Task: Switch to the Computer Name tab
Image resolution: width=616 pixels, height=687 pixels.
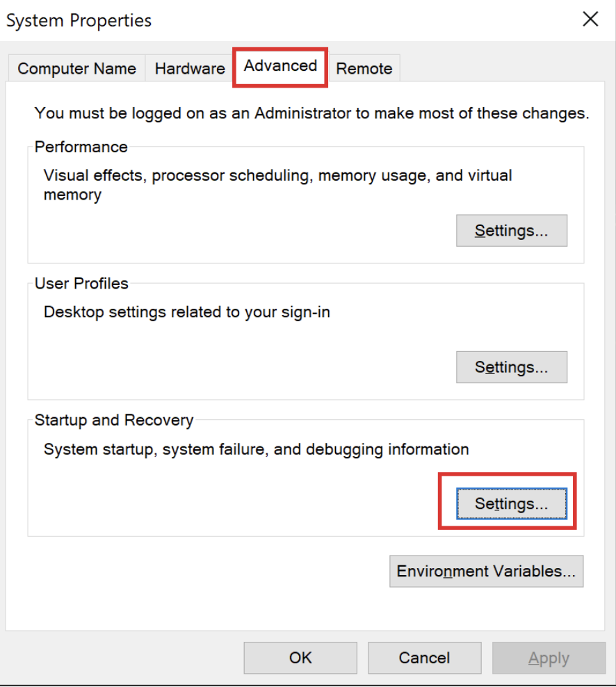Action: [x=76, y=69]
